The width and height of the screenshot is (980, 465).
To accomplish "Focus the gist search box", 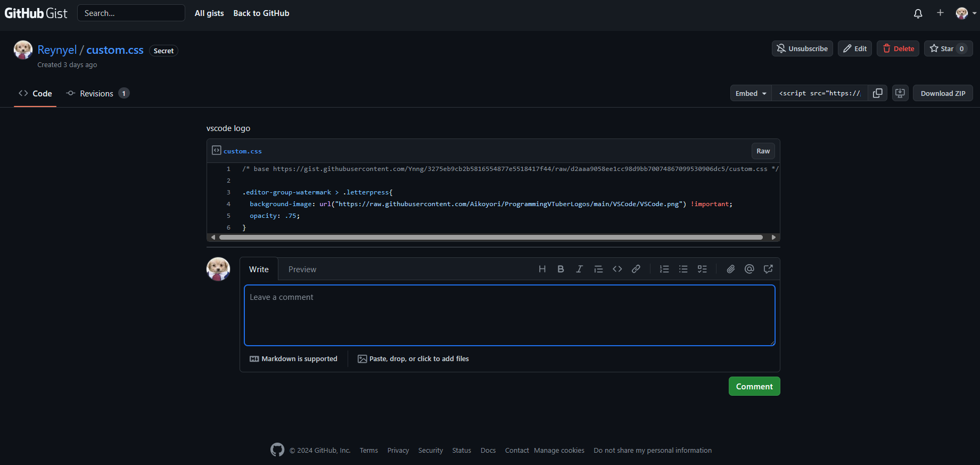I will pyautogui.click(x=131, y=13).
